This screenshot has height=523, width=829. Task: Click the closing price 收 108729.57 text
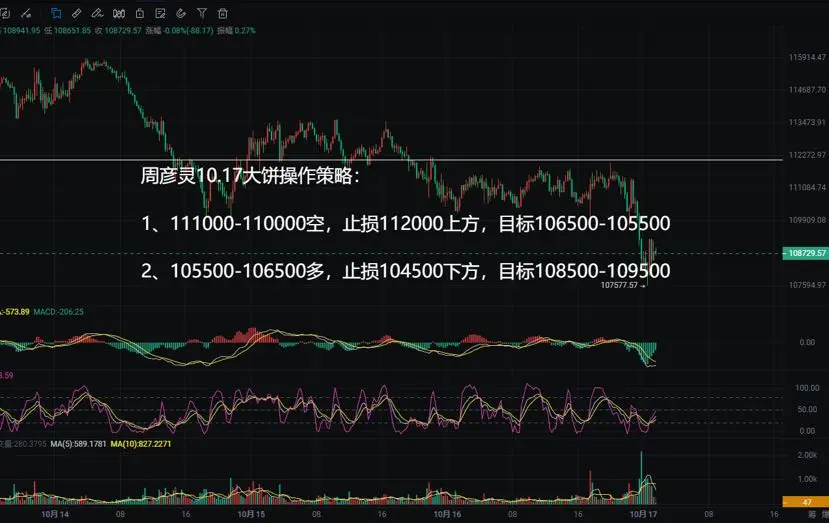pos(118,31)
